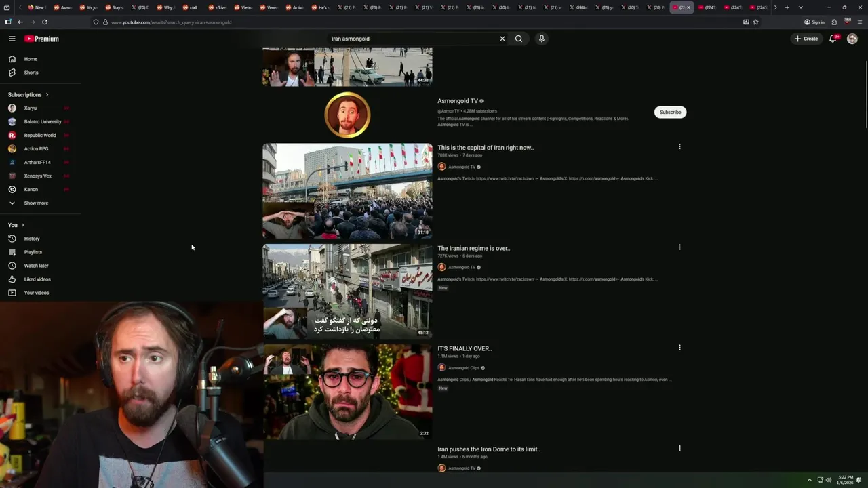This screenshot has height=488, width=868.
Task: Expand the Subscriptions section header
Action: tap(28, 94)
